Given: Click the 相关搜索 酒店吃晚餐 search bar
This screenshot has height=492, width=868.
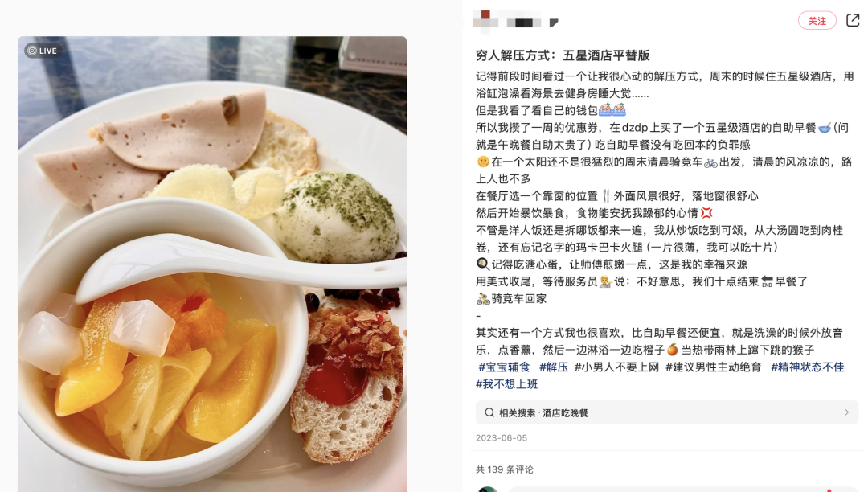Looking at the screenshot, I should click(x=666, y=412).
